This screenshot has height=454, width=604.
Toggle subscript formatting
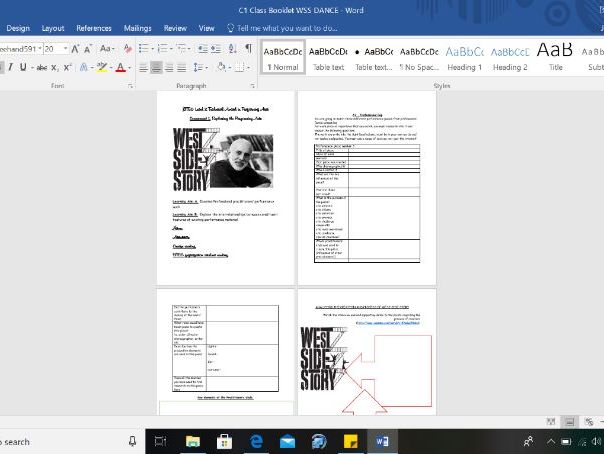[55, 68]
